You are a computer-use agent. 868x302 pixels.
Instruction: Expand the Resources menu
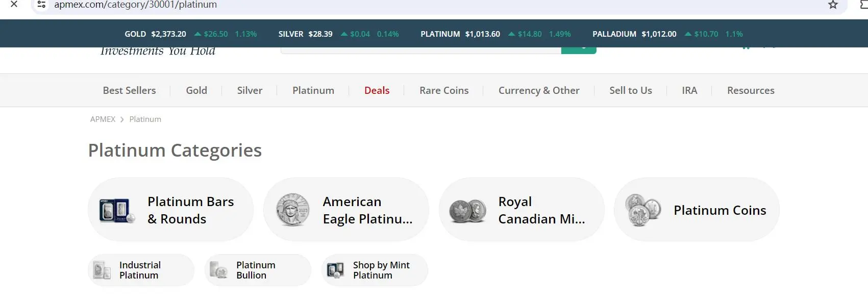point(751,90)
